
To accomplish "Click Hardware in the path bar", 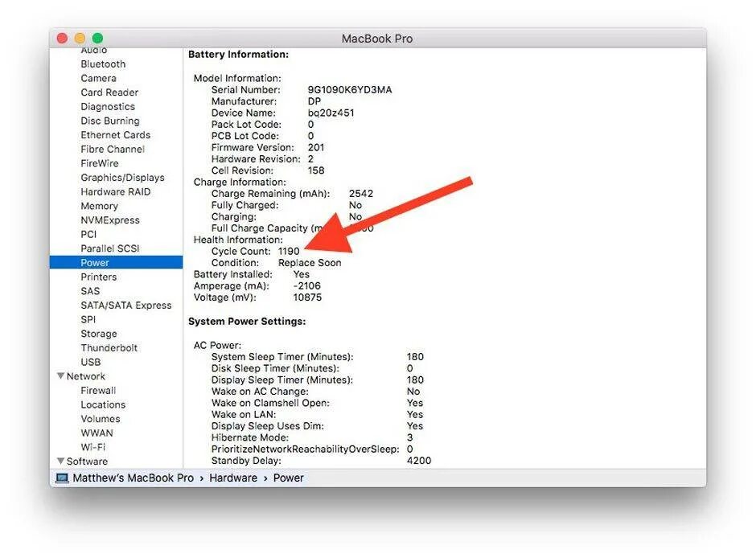I will pyautogui.click(x=233, y=478).
